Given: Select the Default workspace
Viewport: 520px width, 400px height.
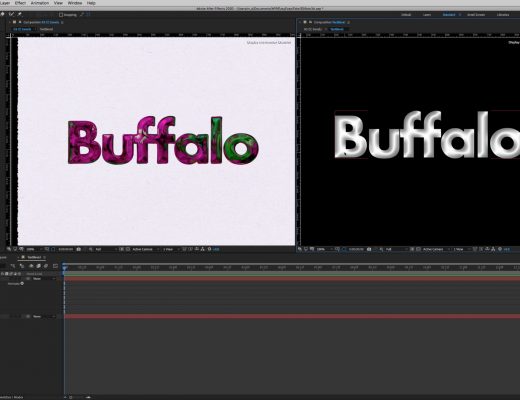Looking at the screenshot, I should point(406,15).
